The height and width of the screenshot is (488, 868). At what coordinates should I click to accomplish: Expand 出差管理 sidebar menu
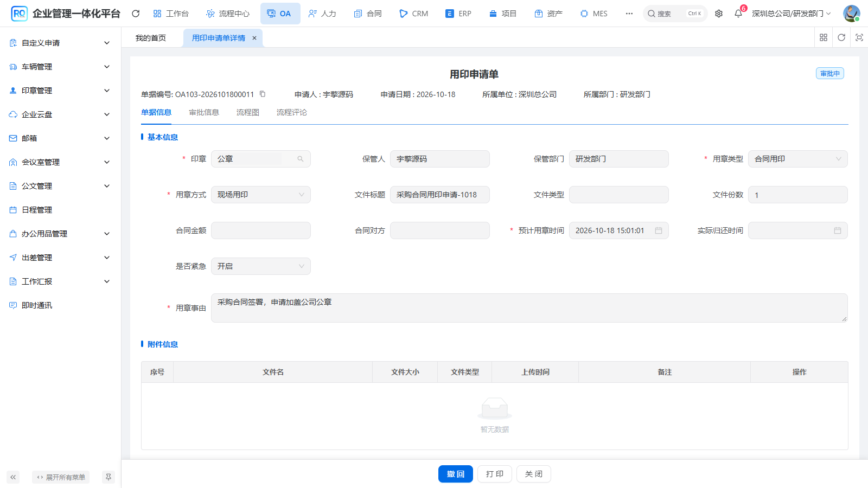(x=60, y=258)
